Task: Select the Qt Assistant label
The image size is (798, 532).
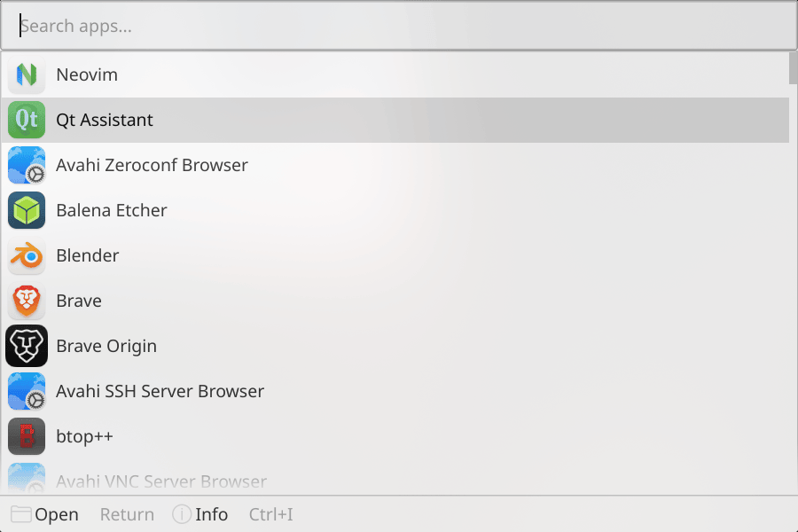Action: [105, 121]
